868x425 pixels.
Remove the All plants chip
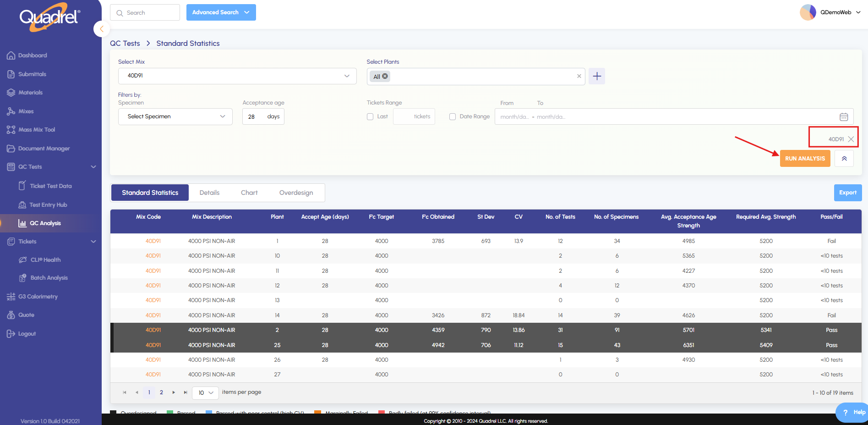click(x=385, y=77)
